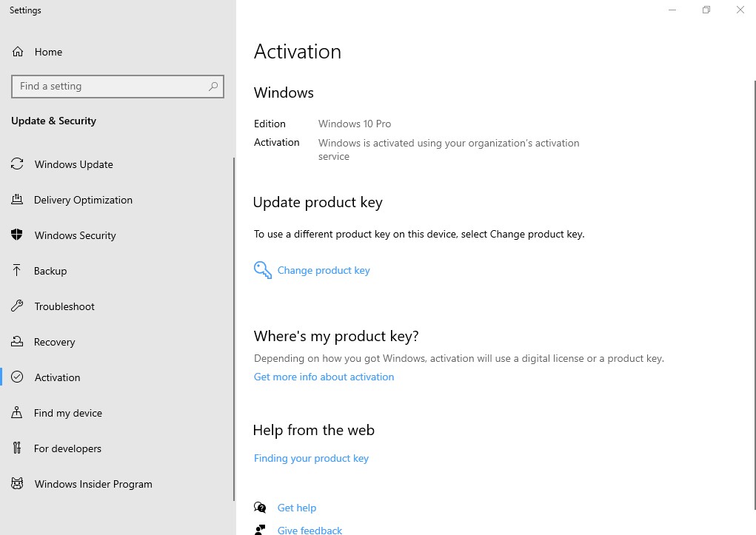
Task: Go to Windows Update section
Action: tap(73, 164)
